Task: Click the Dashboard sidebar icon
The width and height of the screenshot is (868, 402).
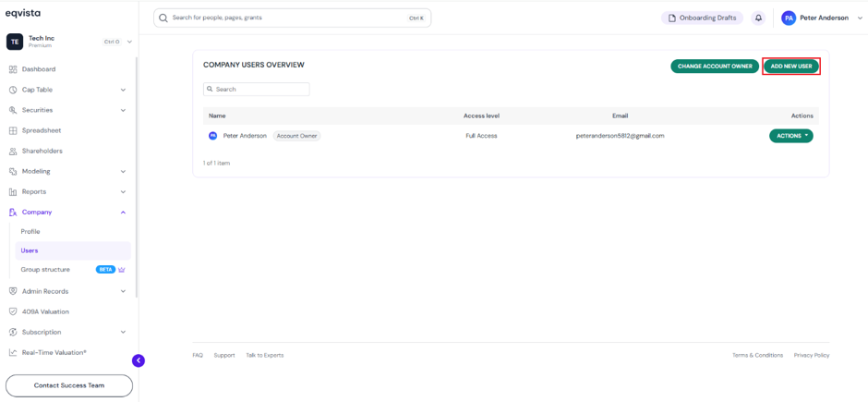Action: point(13,69)
